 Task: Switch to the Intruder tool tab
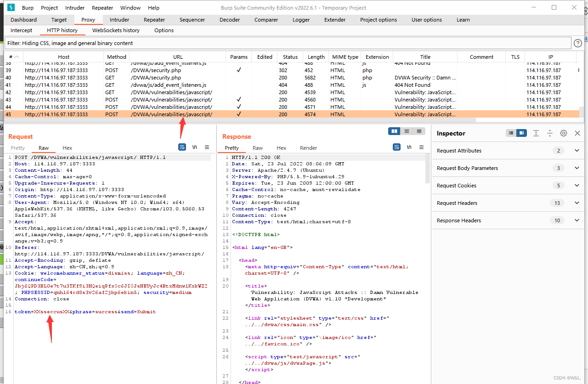(119, 20)
